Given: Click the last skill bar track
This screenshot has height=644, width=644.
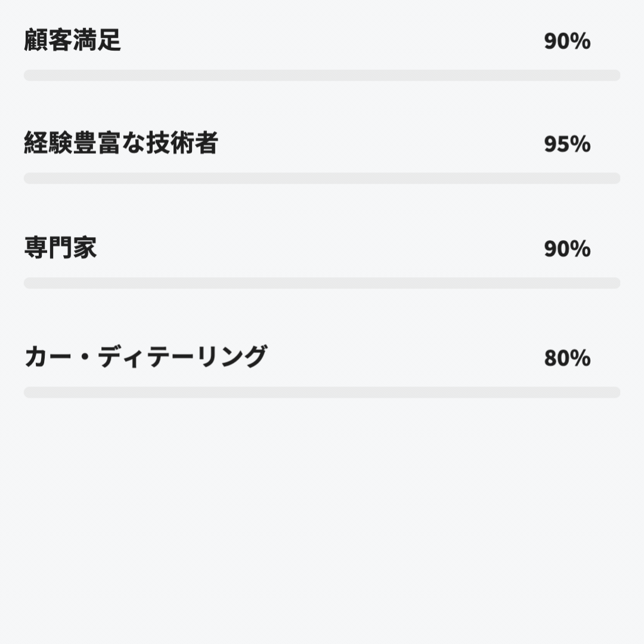Looking at the screenshot, I should point(322,392).
